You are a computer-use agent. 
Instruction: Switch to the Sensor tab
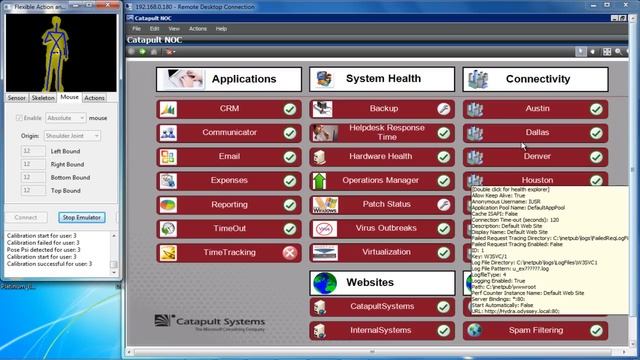[x=17, y=98]
